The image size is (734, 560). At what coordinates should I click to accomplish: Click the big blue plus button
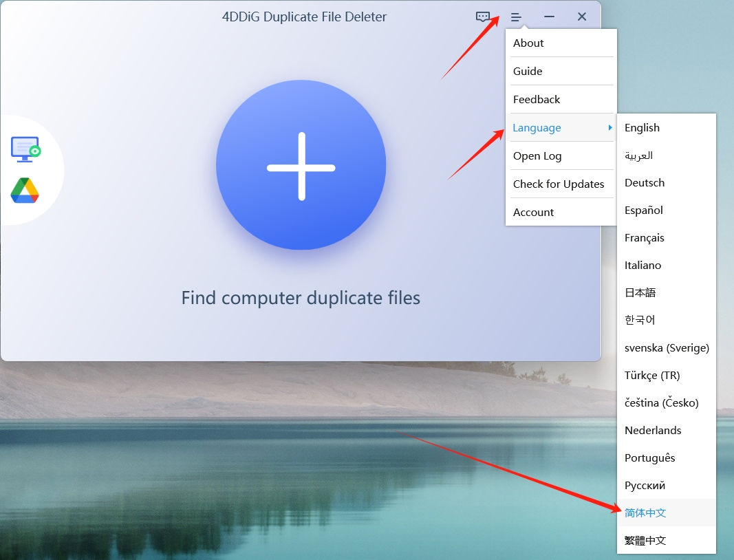[301, 165]
